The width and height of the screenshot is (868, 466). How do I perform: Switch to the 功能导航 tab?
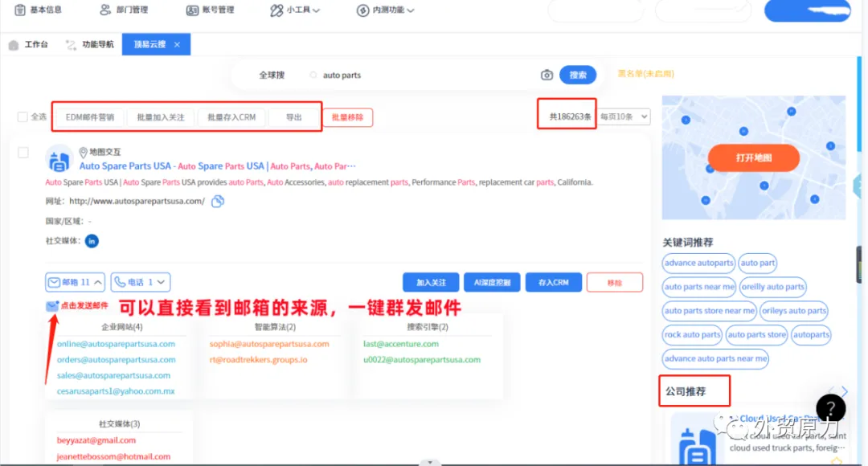click(90, 44)
